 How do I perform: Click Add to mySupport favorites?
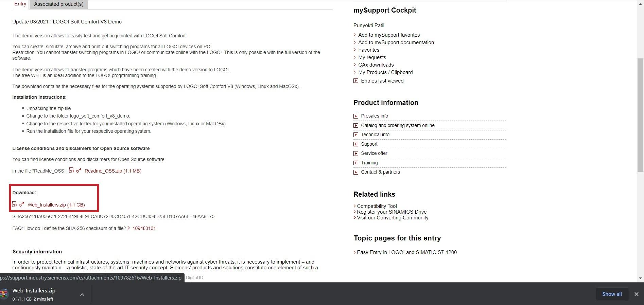(389, 35)
